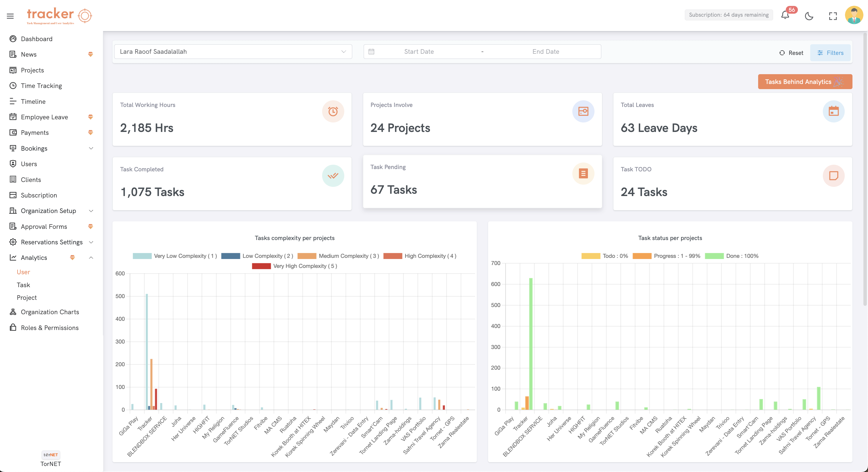Open the Project analytics page
Viewport: 868px width, 472px height.
click(27, 297)
